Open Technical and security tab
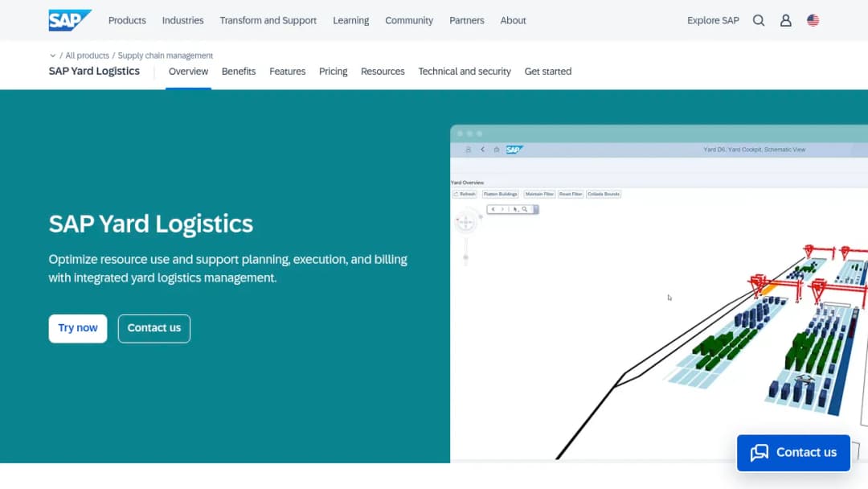The width and height of the screenshot is (868, 489). click(465, 72)
